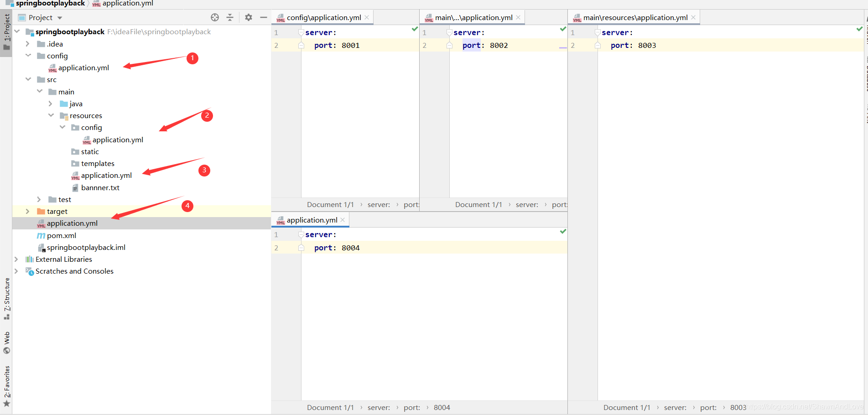Fold server block in 8004 editor
Viewport: 868px width, 415px height.
pyautogui.click(x=301, y=234)
